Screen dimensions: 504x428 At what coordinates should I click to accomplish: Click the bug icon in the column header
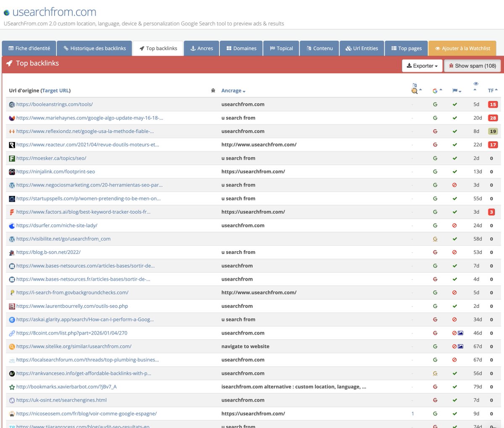point(213,90)
